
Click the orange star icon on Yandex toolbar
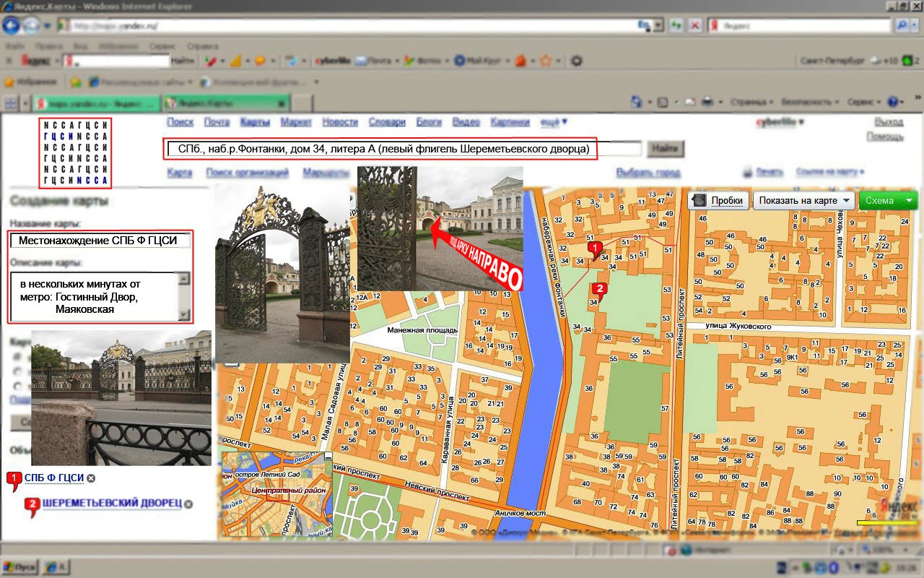(546, 61)
